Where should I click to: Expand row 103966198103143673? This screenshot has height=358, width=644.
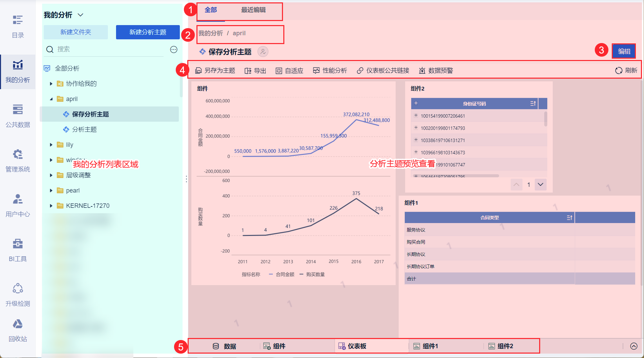pos(416,152)
